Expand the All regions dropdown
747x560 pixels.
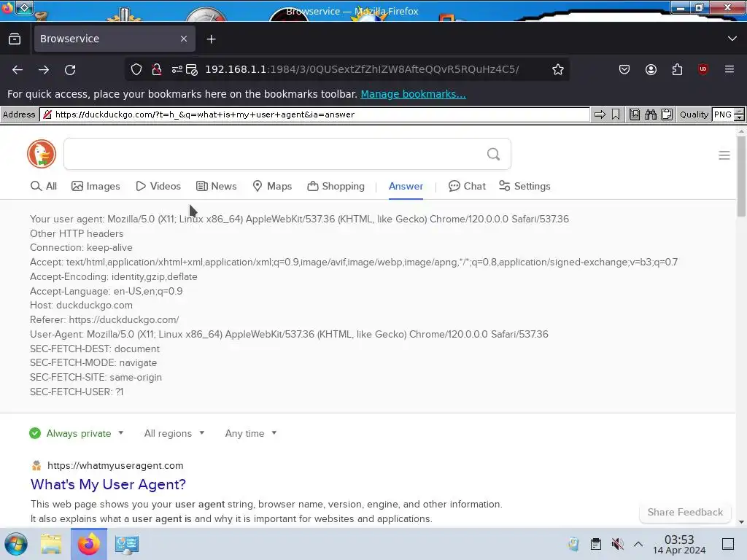pos(174,433)
